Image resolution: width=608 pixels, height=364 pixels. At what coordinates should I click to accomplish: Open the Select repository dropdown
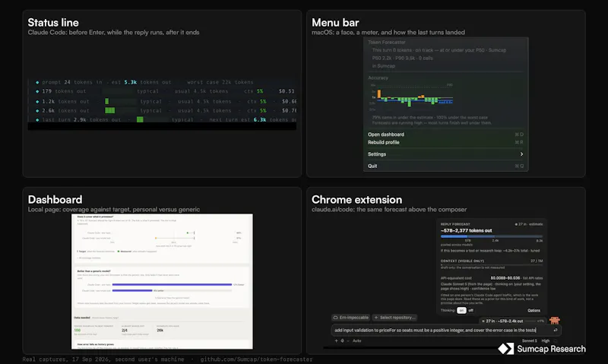[x=394, y=318]
